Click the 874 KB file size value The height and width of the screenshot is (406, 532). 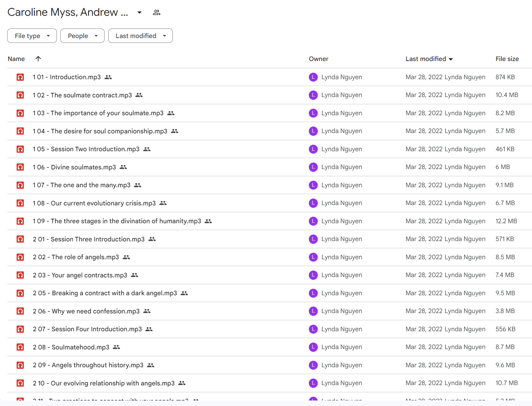[x=505, y=77]
